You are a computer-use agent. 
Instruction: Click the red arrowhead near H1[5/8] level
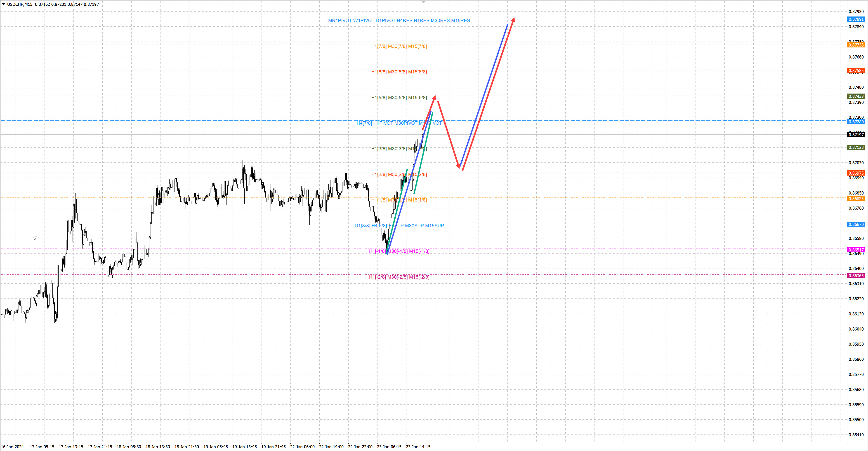click(435, 98)
